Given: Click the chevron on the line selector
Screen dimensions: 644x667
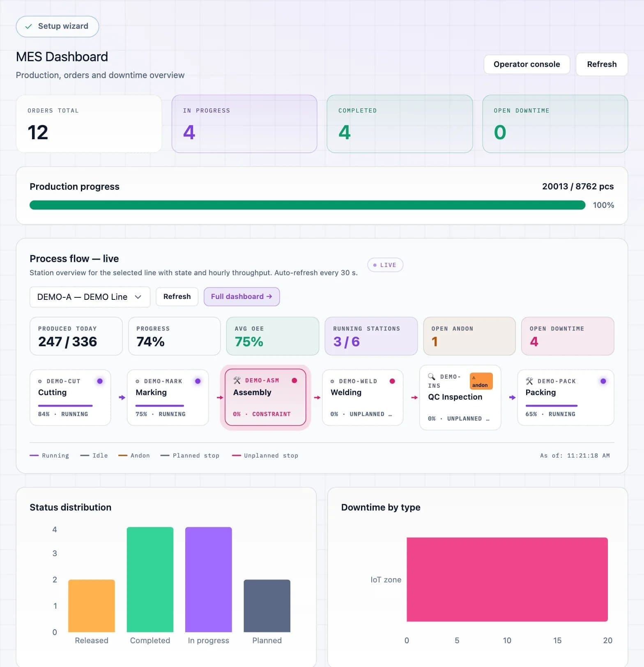Looking at the screenshot, I should point(138,297).
